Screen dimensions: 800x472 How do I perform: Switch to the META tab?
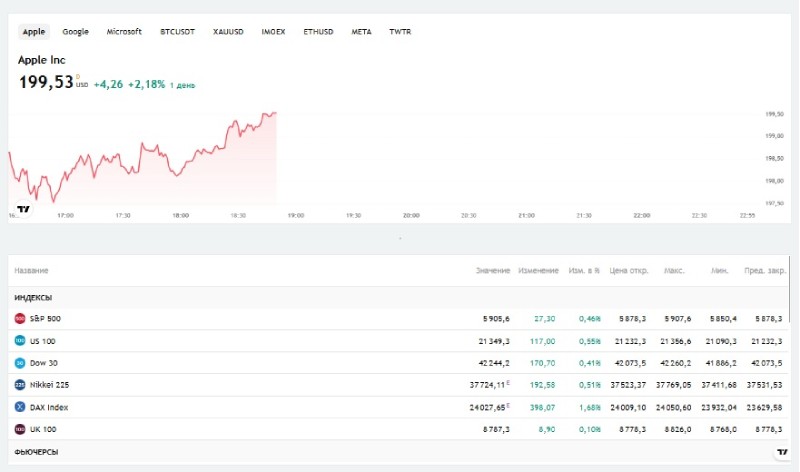point(361,32)
